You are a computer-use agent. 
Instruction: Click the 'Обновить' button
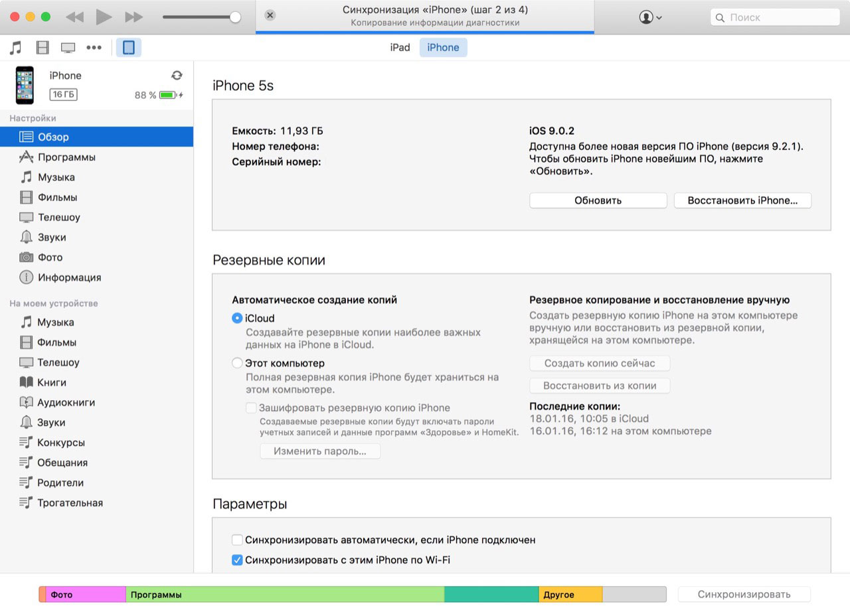pyautogui.click(x=598, y=200)
